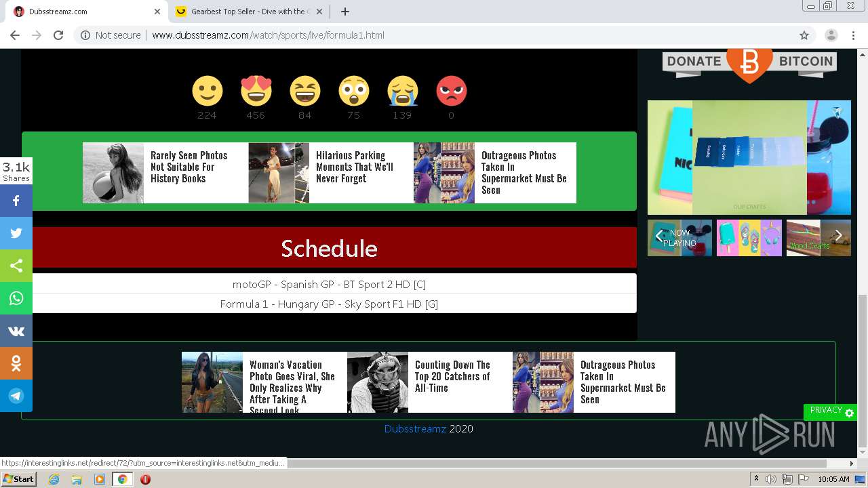The image size is (868, 488).
Task: Open 'Rarely Seen Photos' ad article
Action: 165,173
